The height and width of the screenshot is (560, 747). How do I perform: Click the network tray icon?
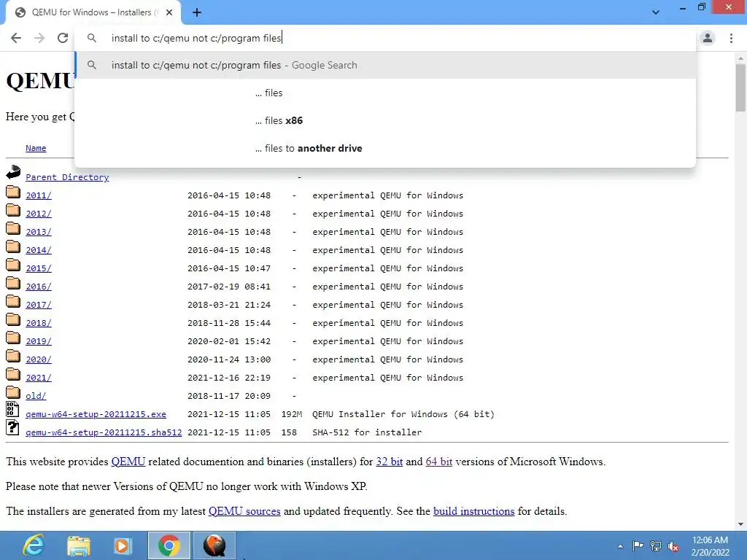click(656, 546)
